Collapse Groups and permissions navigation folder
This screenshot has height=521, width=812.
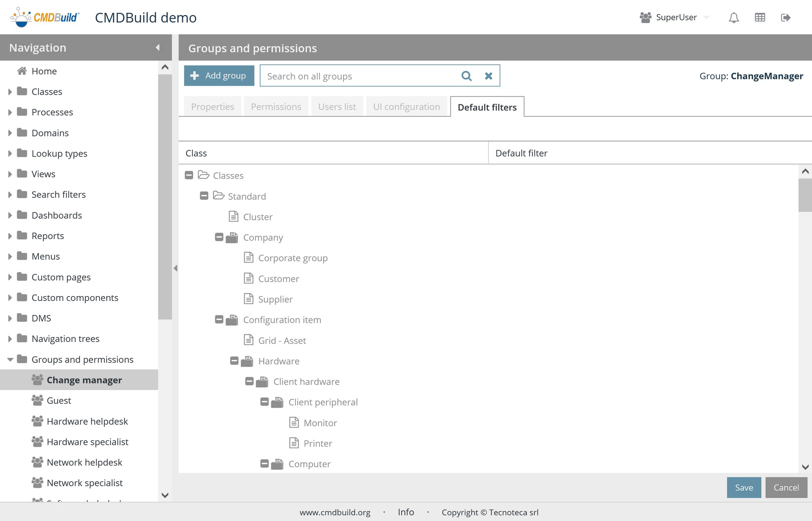[x=10, y=360]
